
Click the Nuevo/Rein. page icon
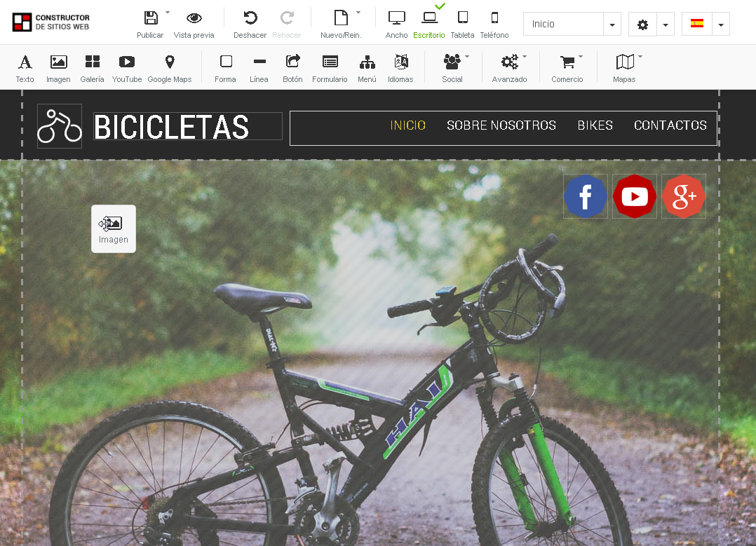341,18
